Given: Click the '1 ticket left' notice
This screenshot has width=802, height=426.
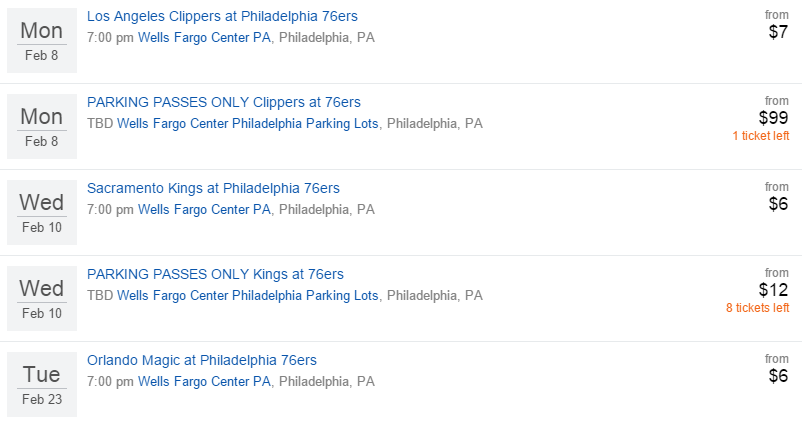Looking at the screenshot, I should pyautogui.click(x=760, y=136).
